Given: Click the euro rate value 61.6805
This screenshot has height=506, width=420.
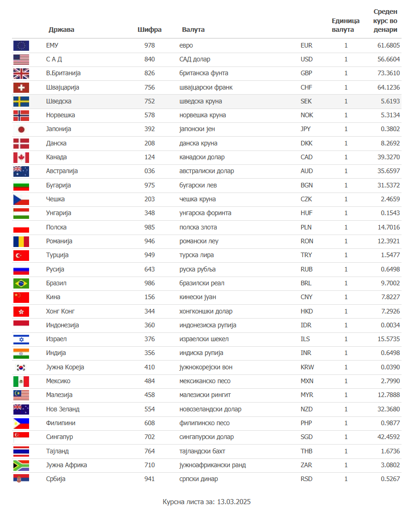Looking at the screenshot, I should [x=388, y=45].
